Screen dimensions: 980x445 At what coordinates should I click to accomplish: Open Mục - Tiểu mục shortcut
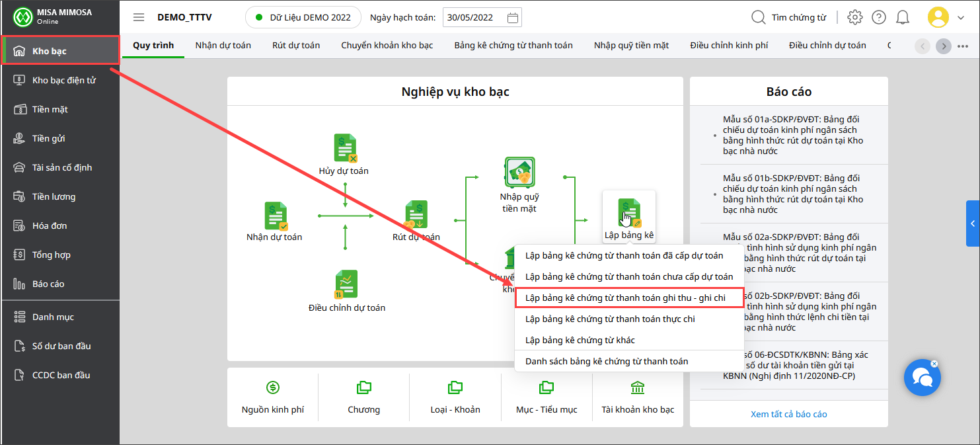[547, 398]
